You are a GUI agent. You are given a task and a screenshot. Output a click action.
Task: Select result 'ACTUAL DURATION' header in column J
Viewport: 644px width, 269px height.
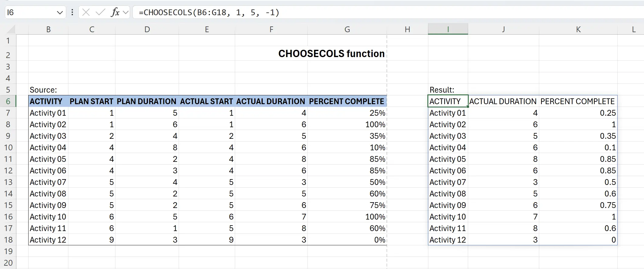[x=503, y=101]
